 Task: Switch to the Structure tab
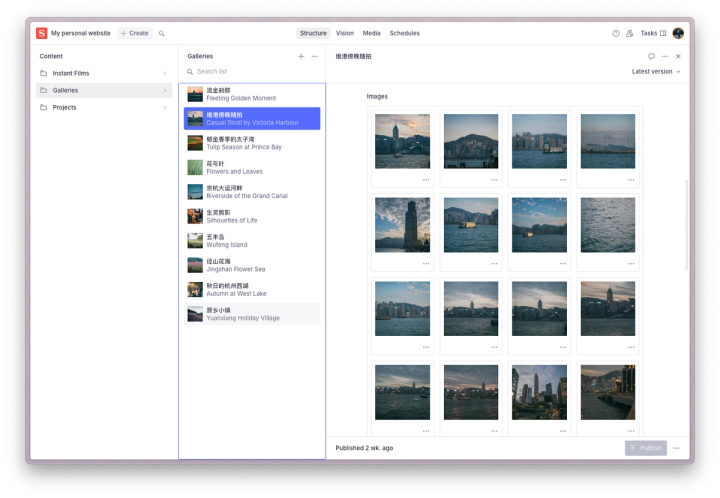(x=313, y=34)
